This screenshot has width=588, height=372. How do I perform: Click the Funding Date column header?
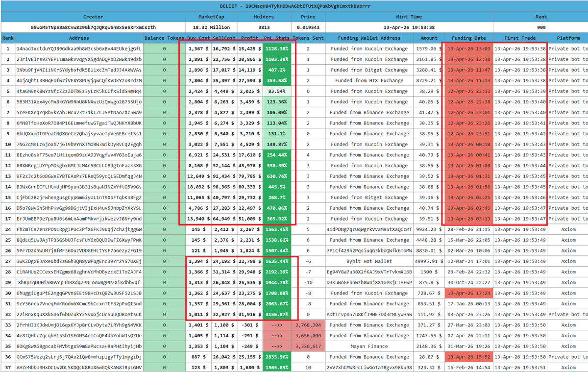point(468,38)
